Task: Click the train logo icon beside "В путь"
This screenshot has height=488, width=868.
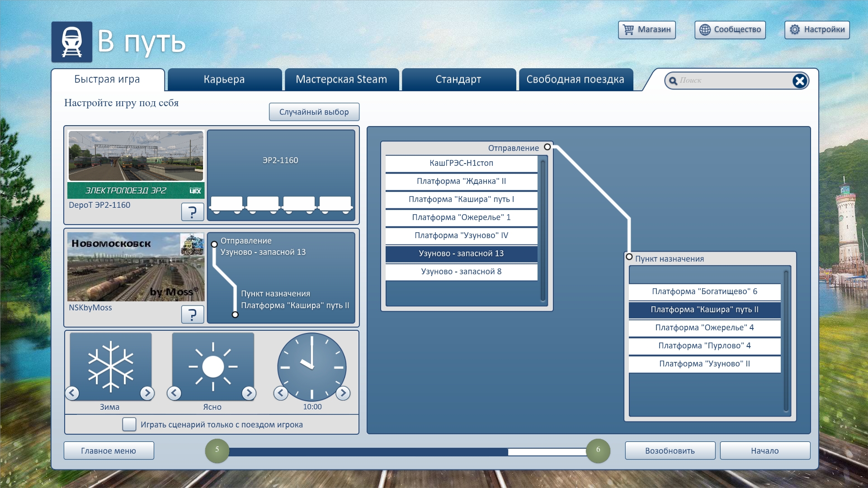Action: point(71,42)
